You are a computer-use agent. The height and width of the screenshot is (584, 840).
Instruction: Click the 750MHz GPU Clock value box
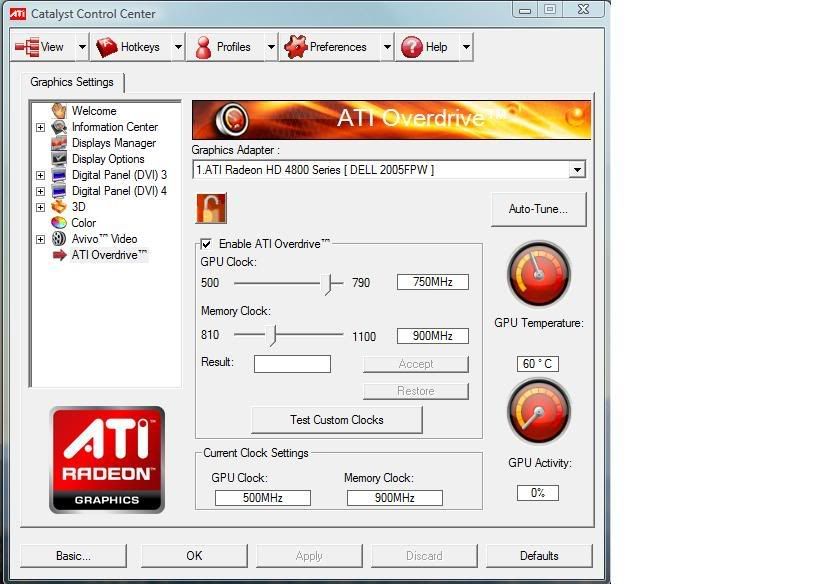(x=433, y=282)
